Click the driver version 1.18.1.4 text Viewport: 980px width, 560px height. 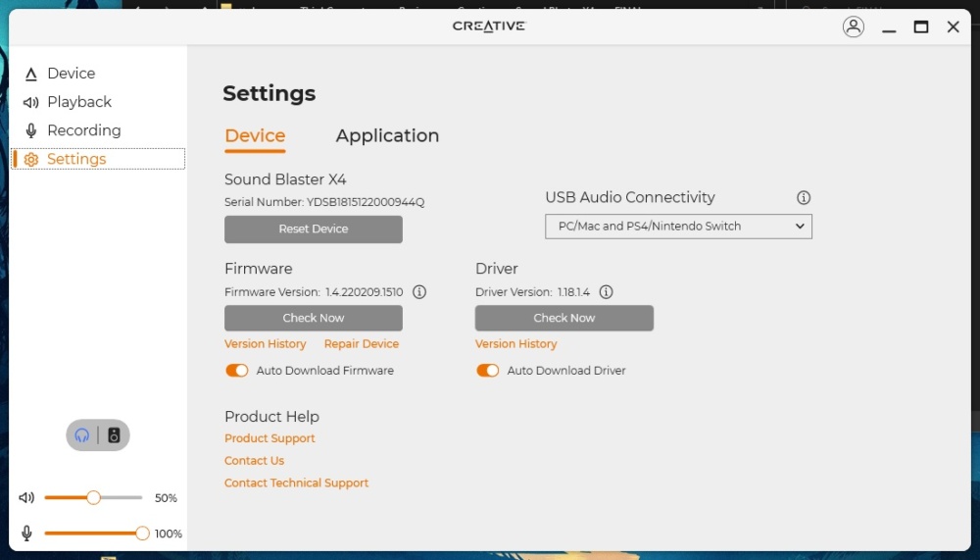[x=573, y=292]
